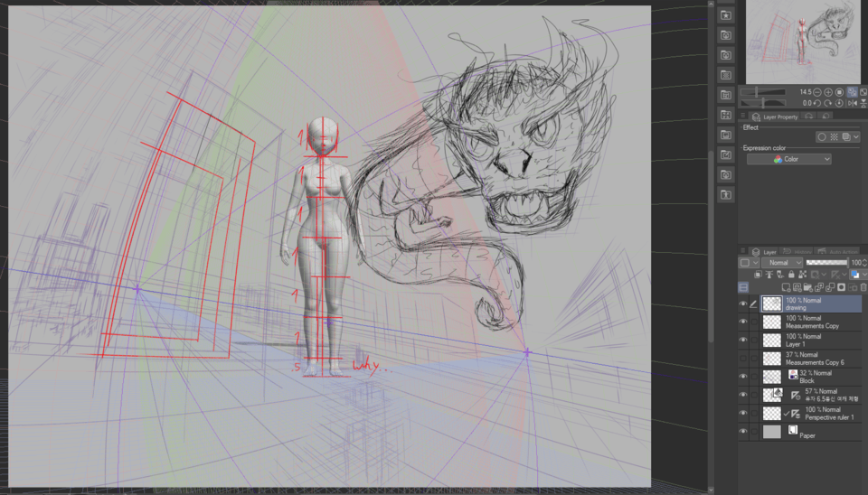Click the new vector layer icon

click(x=797, y=287)
